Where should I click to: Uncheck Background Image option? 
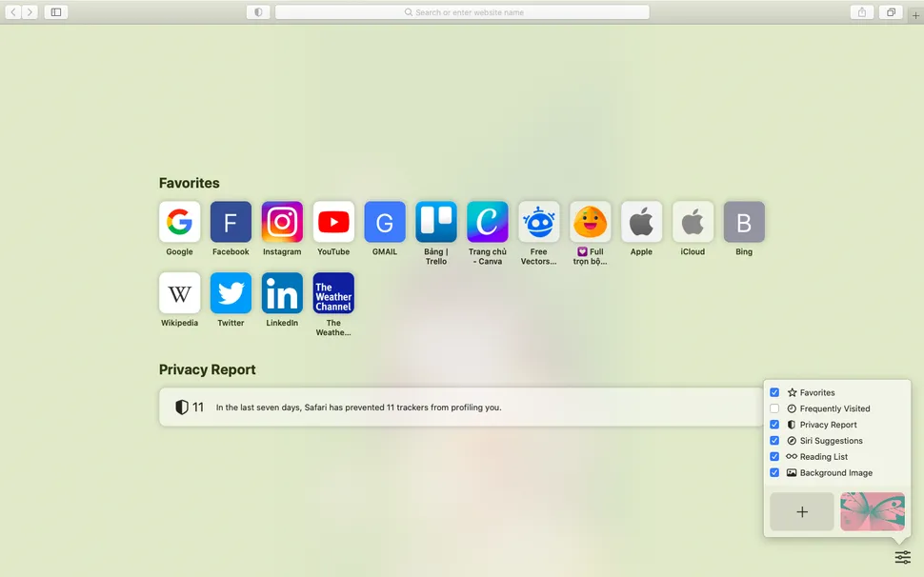pos(774,473)
